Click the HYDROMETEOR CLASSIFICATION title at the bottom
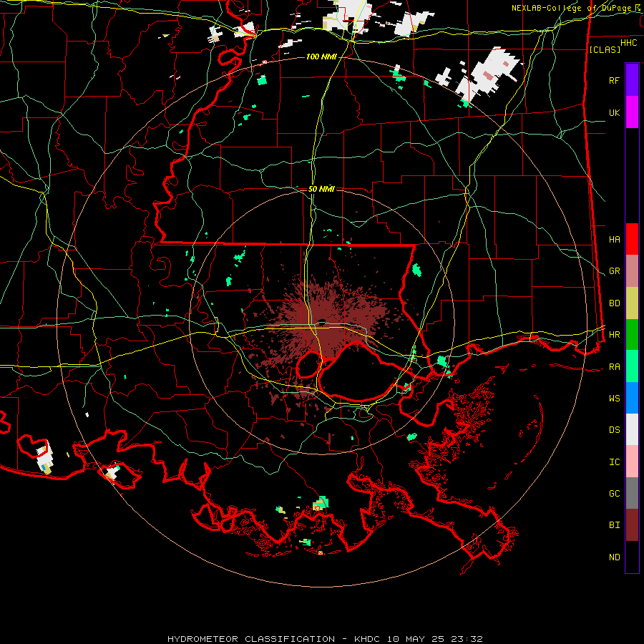Image resolution: width=644 pixels, height=644 pixels. click(x=325, y=639)
